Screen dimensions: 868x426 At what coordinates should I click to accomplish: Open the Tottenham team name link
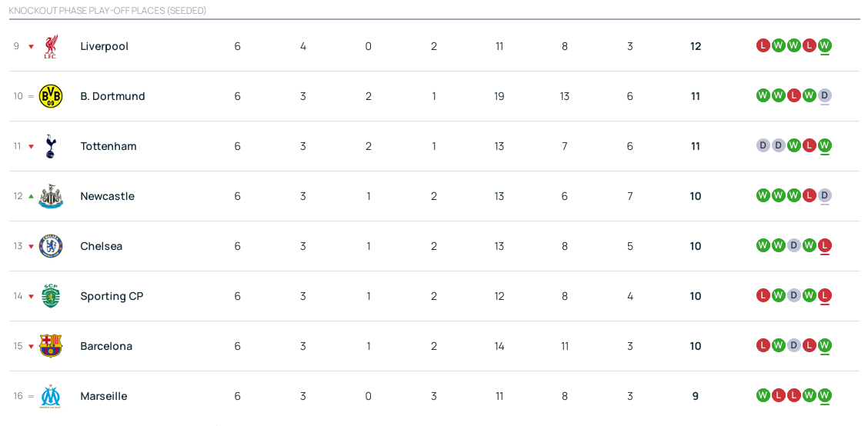[108, 146]
